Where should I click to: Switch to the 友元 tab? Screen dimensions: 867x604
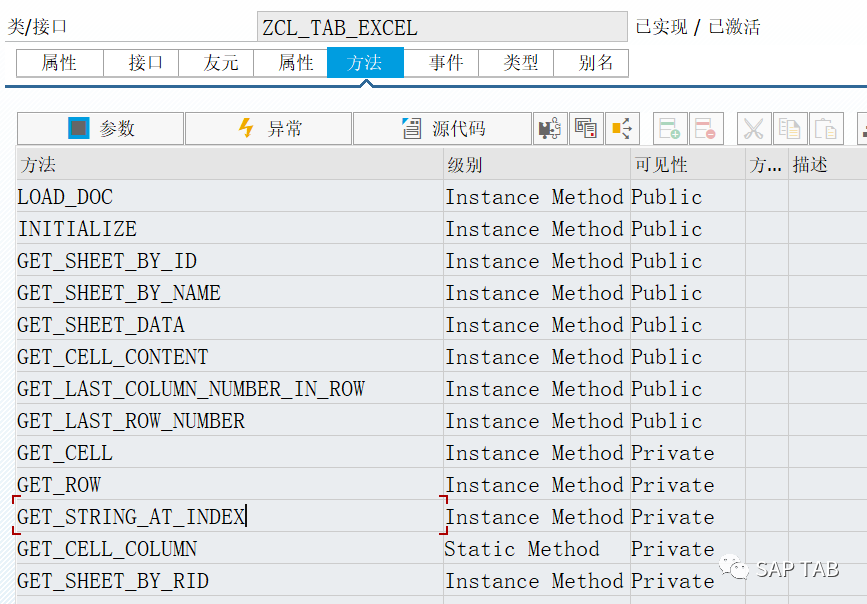point(216,63)
